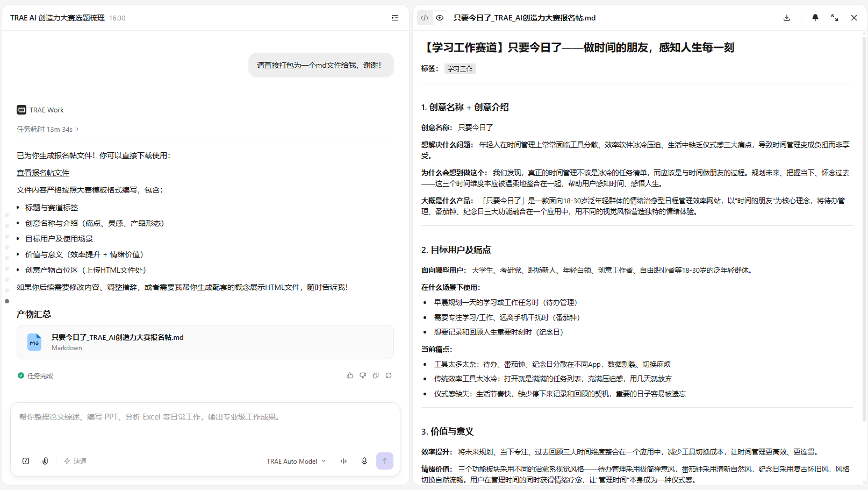Switch to source code view of markdown file
Viewport: 868px width, 490px height.
tap(425, 18)
